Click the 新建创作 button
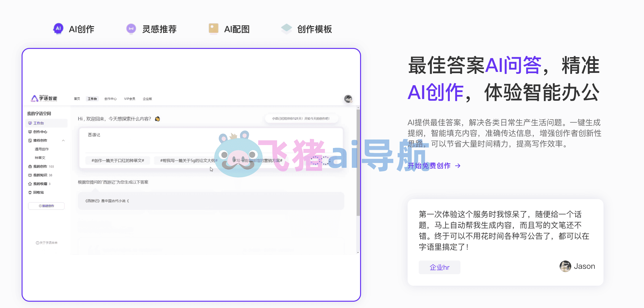 [x=46, y=206]
